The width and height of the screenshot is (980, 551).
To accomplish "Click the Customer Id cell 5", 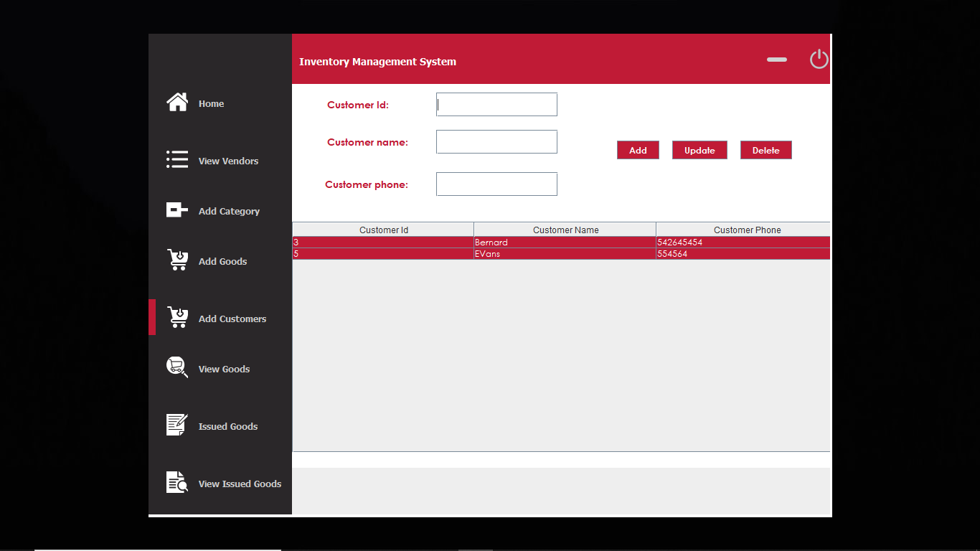I will pyautogui.click(x=383, y=254).
